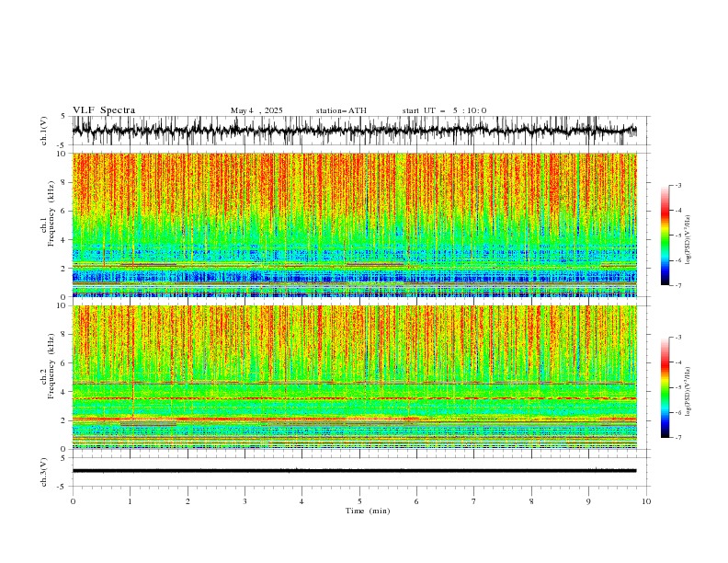
Task: Click the ch.1 colorbar "log(PSD)(V²/Hz)" label
Action: [x=688, y=240]
